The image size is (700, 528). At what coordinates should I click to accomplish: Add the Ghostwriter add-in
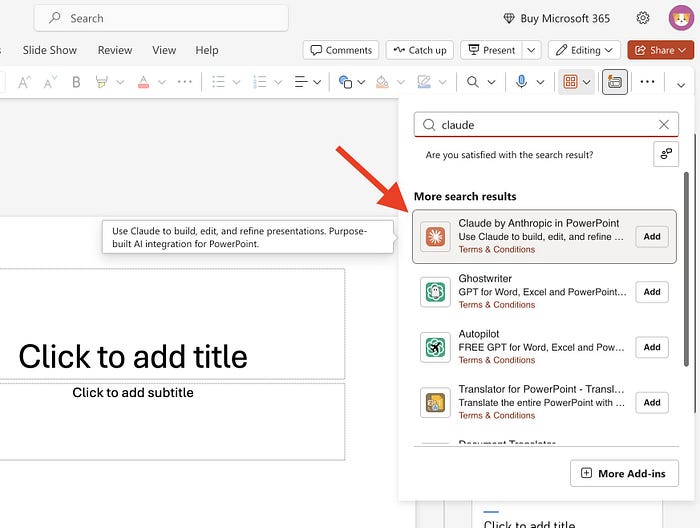(x=652, y=292)
